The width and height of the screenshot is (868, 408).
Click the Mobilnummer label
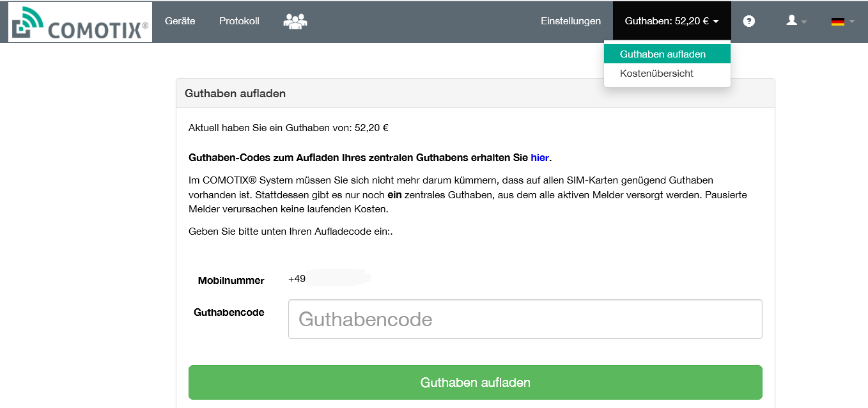coord(231,280)
